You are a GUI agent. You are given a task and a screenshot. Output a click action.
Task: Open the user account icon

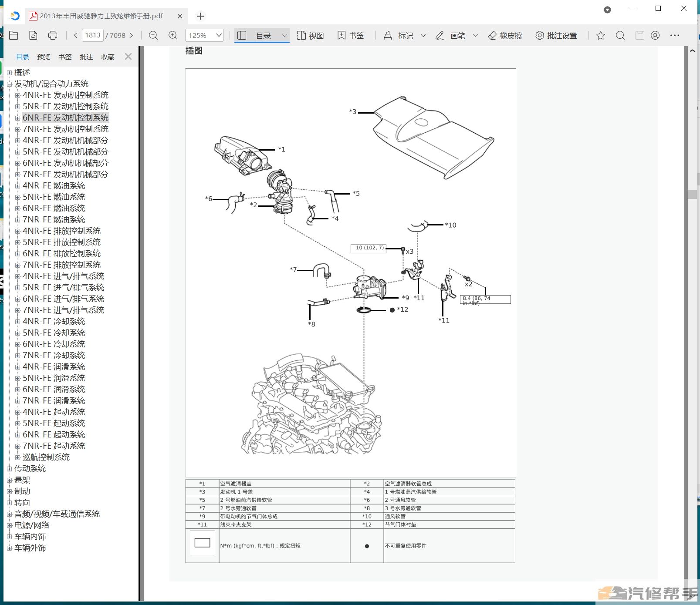(655, 36)
